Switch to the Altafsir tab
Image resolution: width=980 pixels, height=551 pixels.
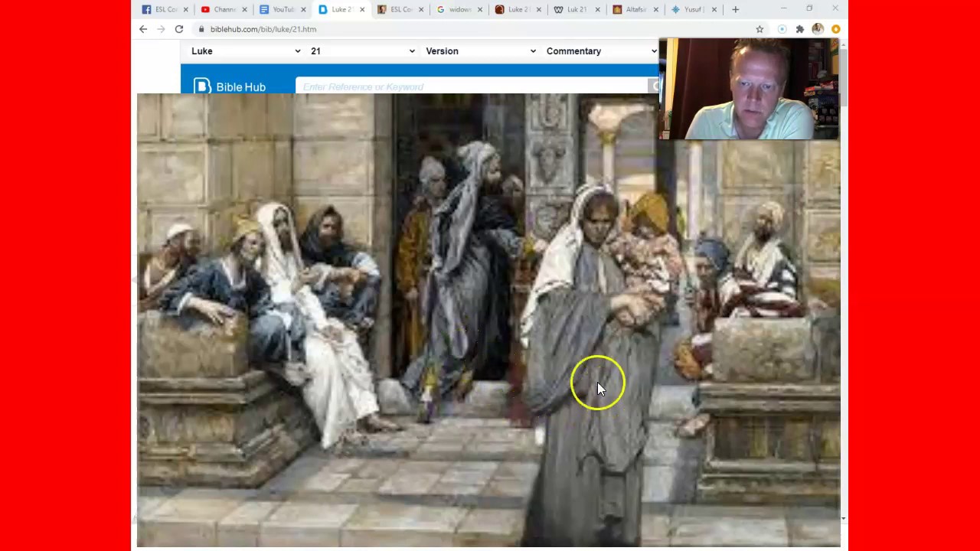point(635,9)
